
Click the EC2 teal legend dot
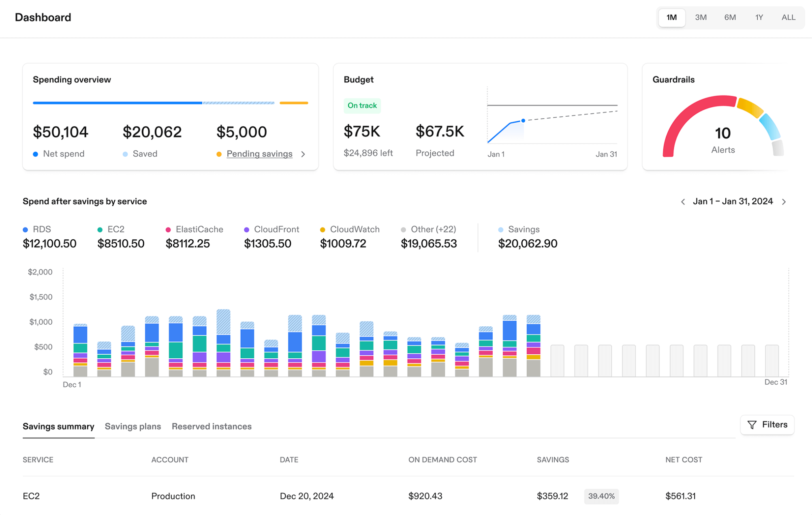point(100,230)
